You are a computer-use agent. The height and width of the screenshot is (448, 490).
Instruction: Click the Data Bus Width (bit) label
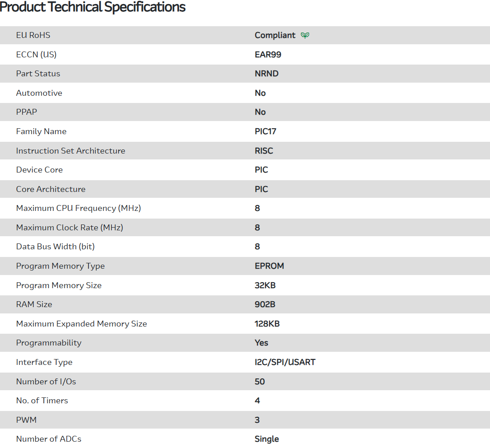(x=56, y=247)
